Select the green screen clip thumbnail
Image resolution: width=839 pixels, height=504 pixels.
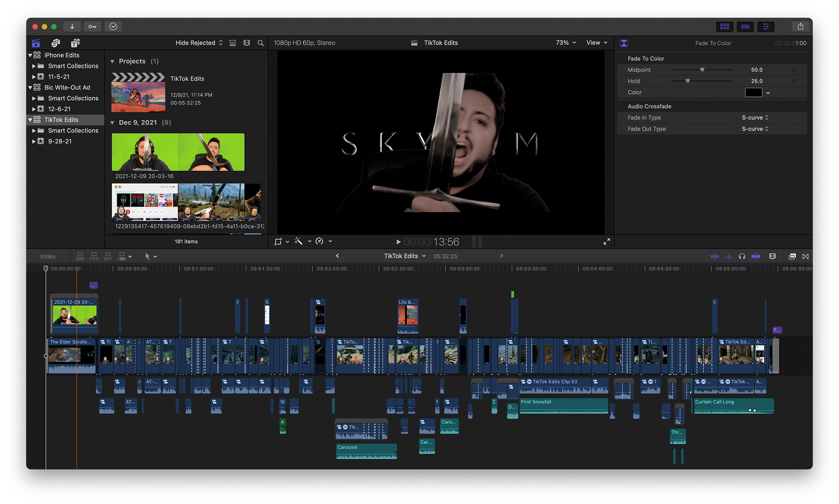177,152
